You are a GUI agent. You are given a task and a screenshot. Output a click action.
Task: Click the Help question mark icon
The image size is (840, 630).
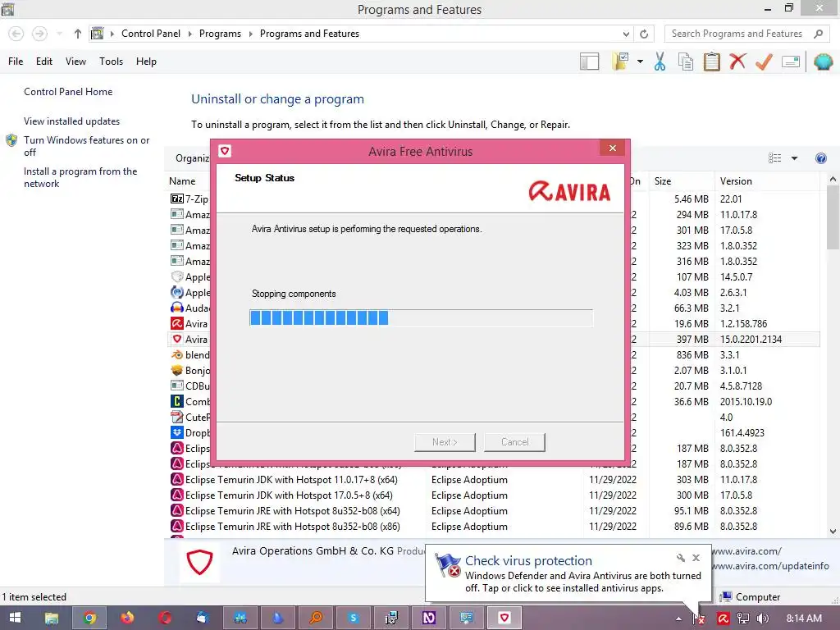[x=820, y=158]
